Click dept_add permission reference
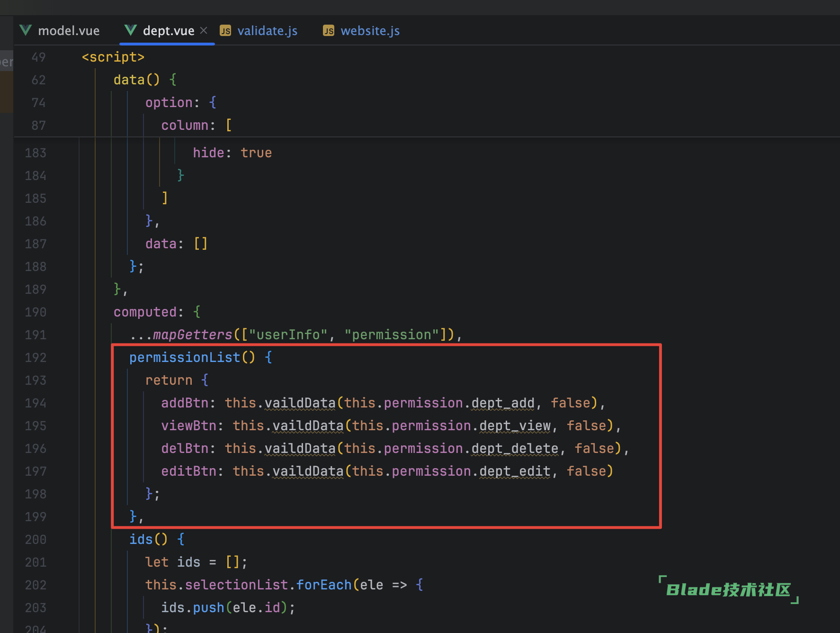Viewport: 840px width, 633px height. point(503,403)
